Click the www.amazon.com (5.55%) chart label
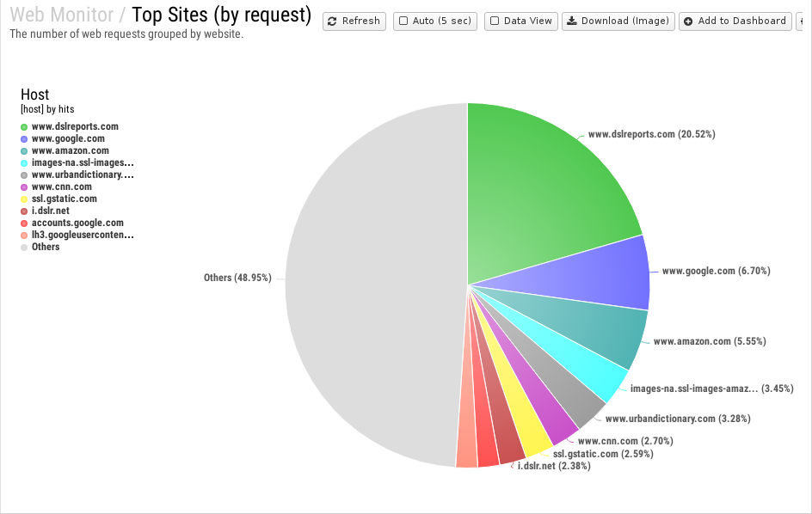812x514 pixels. [710, 341]
